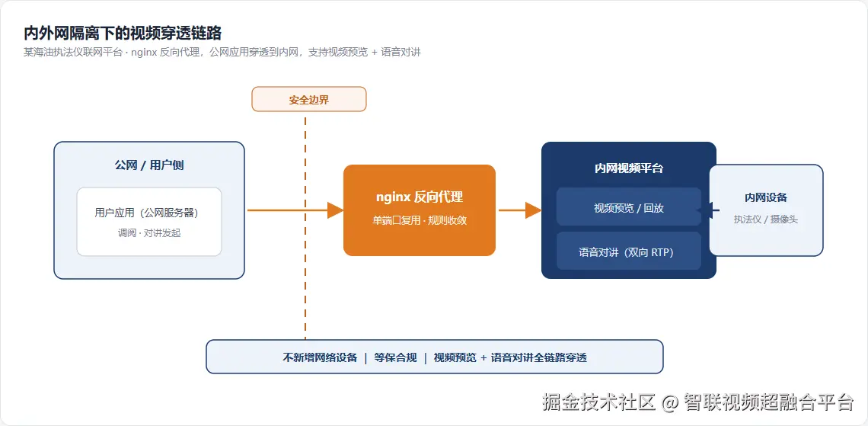Click the nginx 反向代理 heading
Image resolution: width=868 pixels, height=426 pixels.
[x=420, y=197]
